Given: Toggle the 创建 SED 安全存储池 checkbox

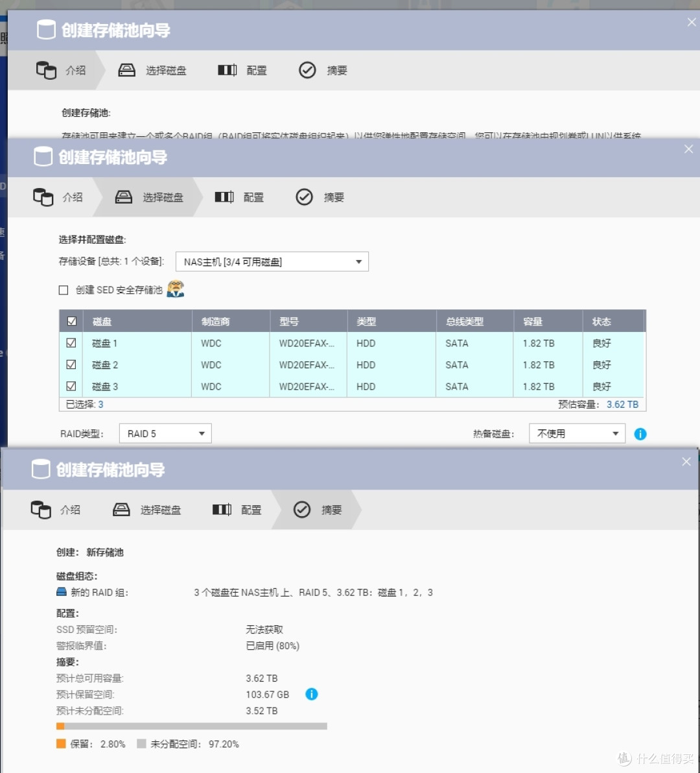Looking at the screenshot, I should tap(64, 290).
